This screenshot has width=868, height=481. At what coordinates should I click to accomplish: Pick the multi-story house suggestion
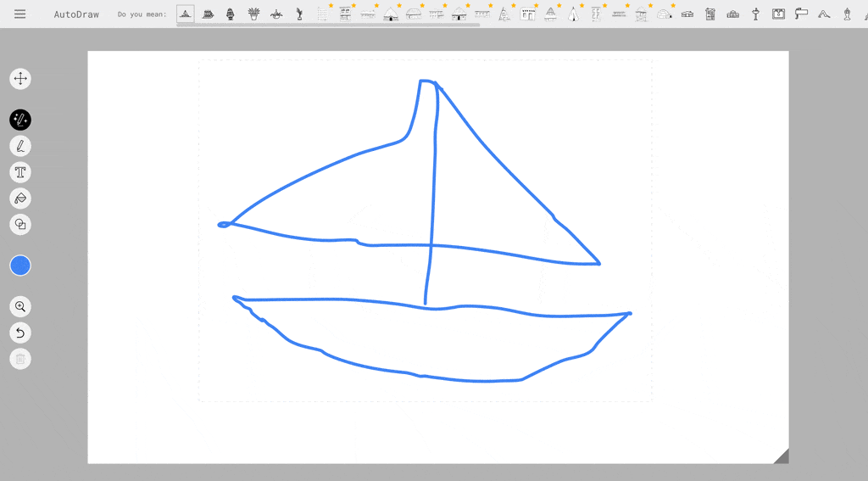point(710,14)
